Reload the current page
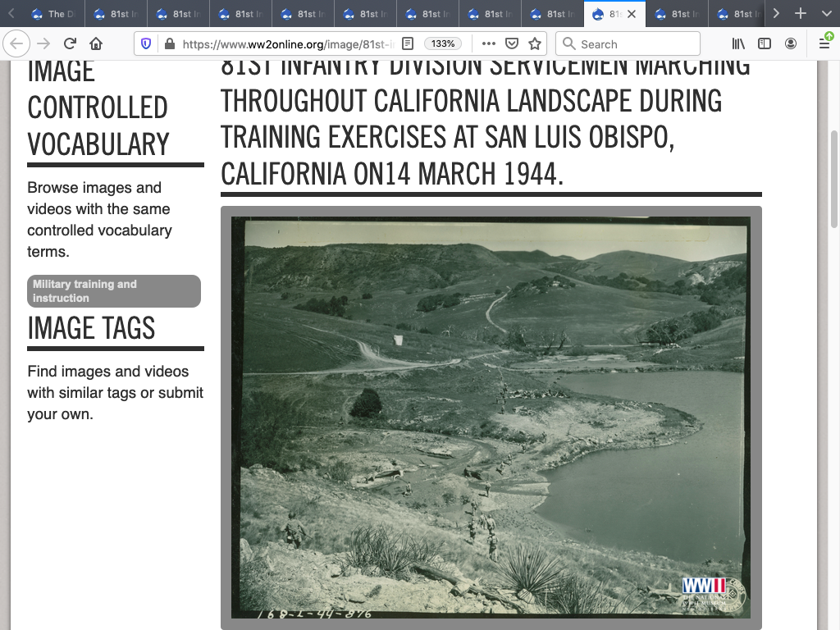 tap(71, 44)
